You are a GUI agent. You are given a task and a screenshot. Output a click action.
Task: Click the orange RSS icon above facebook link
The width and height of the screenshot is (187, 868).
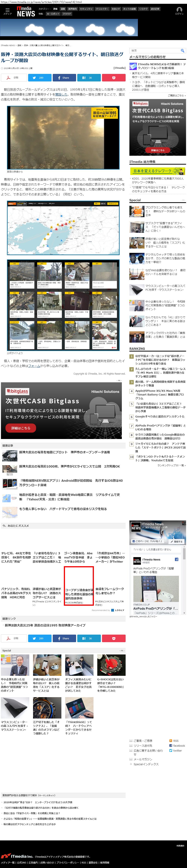click(171, 741)
